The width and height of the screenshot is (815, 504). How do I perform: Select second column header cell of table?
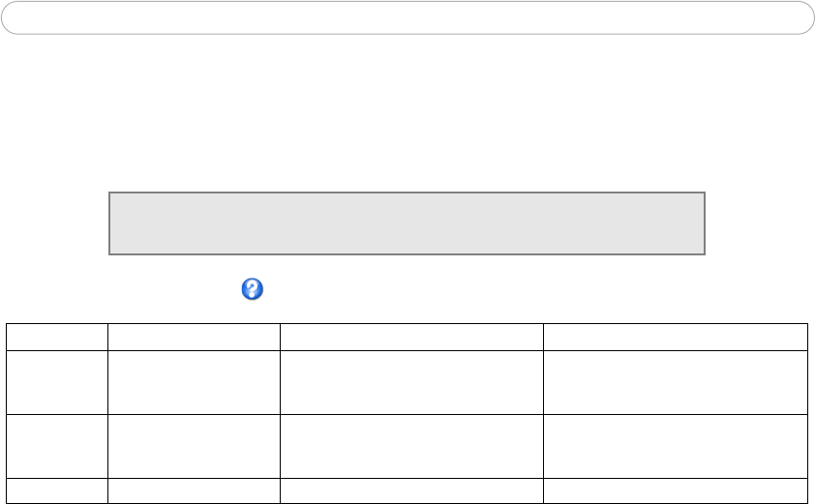(x=194, y=336)
